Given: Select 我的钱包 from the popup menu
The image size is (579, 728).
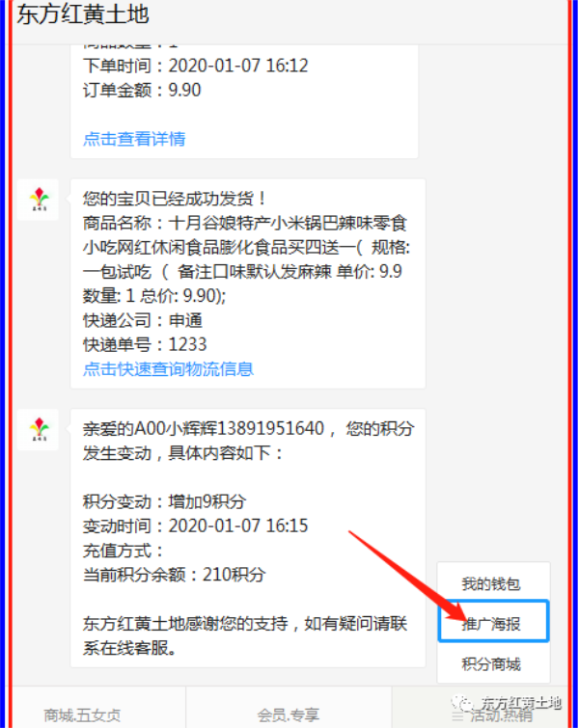Looking at the screenshot, I should (491, 583).
